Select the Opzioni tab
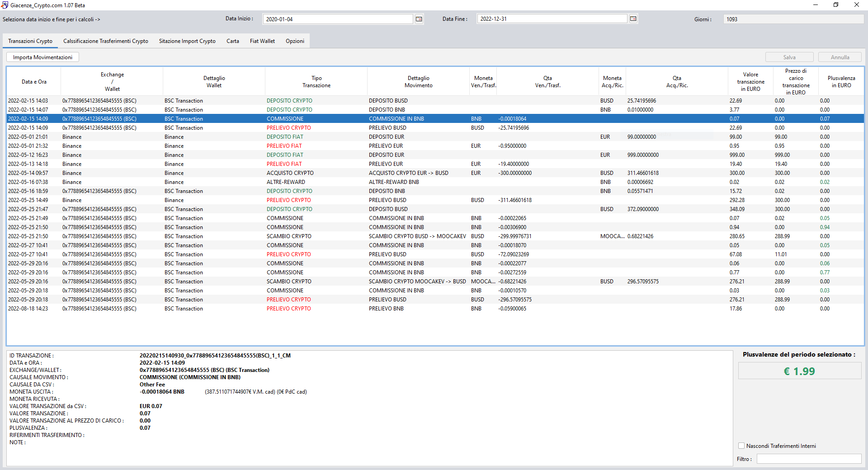The height and width of the screenshot is (470, 868). 294,41
